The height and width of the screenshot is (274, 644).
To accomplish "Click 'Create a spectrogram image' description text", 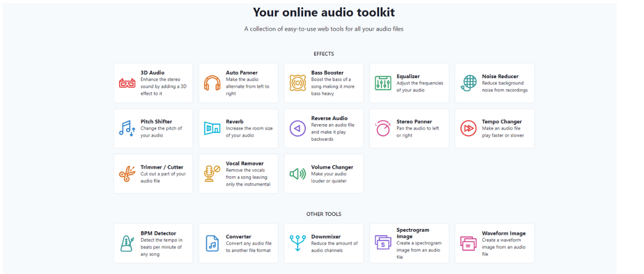I will (x=419, y=250).
